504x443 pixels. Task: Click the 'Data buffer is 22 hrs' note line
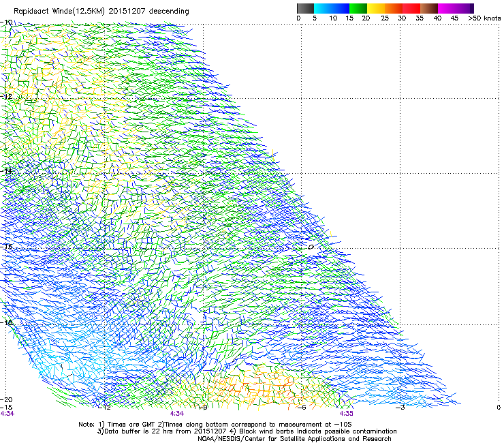pyautogui.click(x=247, y=431)
